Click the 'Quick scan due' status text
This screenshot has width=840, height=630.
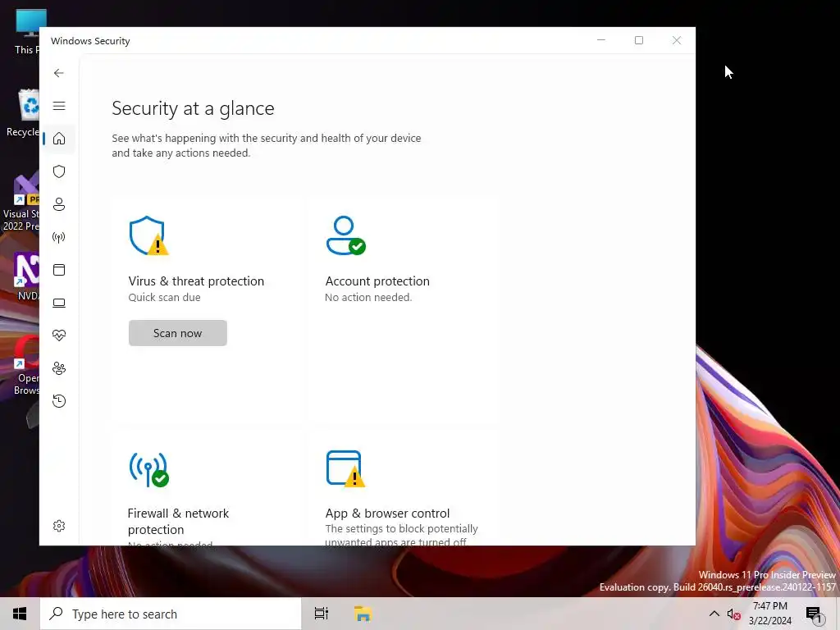[x=164, y=297]
